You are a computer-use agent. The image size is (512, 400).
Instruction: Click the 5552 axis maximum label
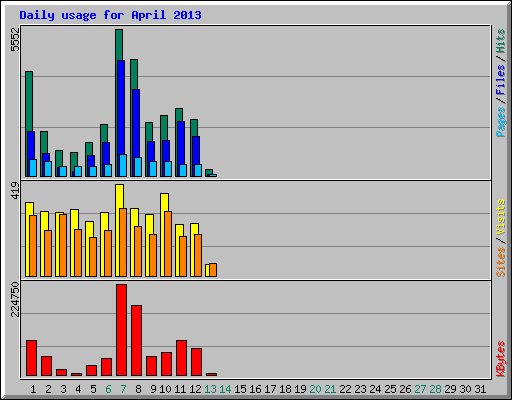coord(15,39)
